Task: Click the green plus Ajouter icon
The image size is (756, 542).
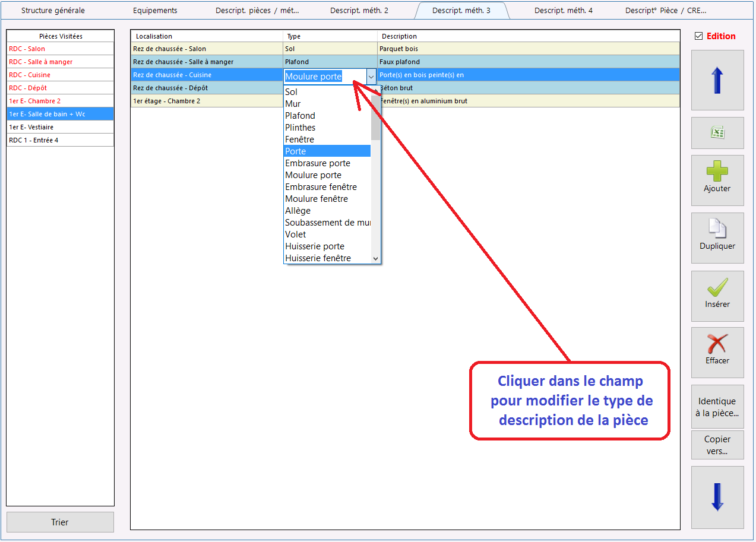Action: [717, 173]
